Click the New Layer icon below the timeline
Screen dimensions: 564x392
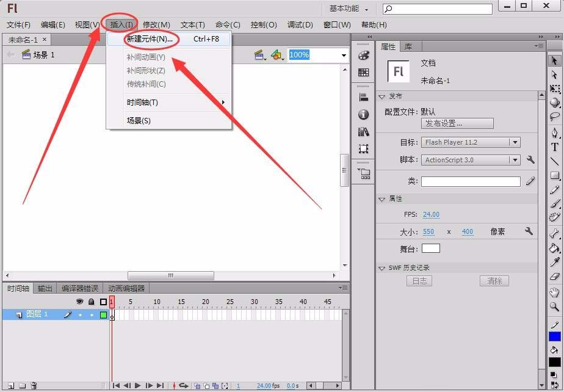[11, 384]
